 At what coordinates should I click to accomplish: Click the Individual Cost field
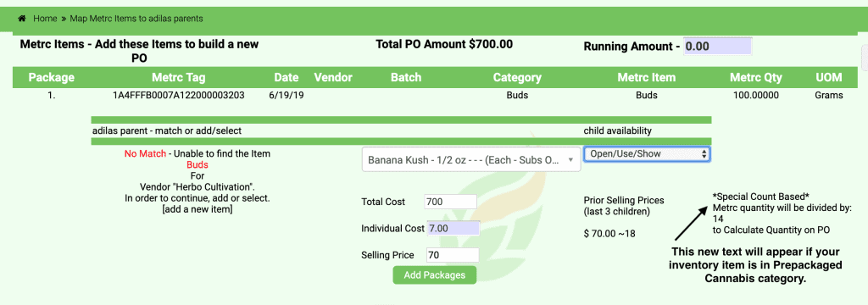click(453, 228)
